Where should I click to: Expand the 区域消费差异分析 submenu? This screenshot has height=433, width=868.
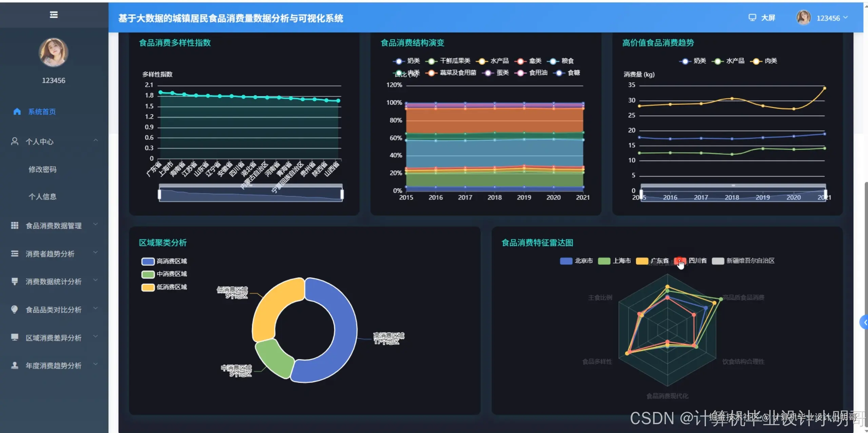click(54, 338)
